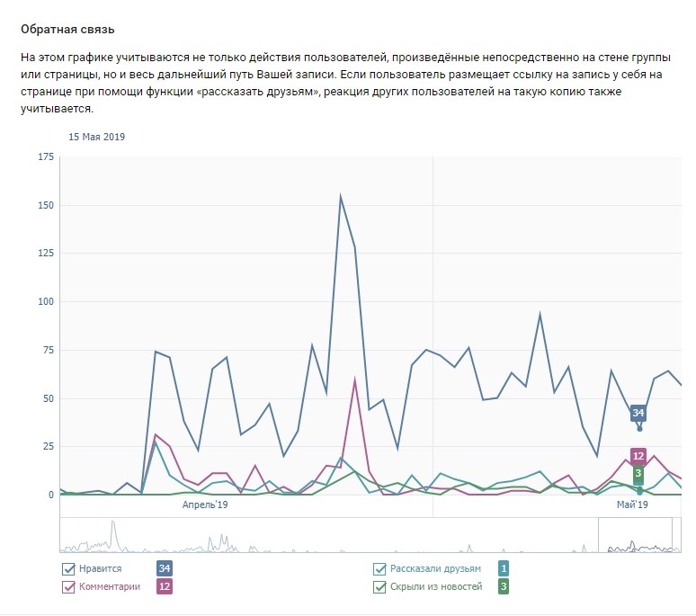Click the highest peak of the likes line
Image resolution: width=696 pixels, height=616 pixels.
coord(341,196)
